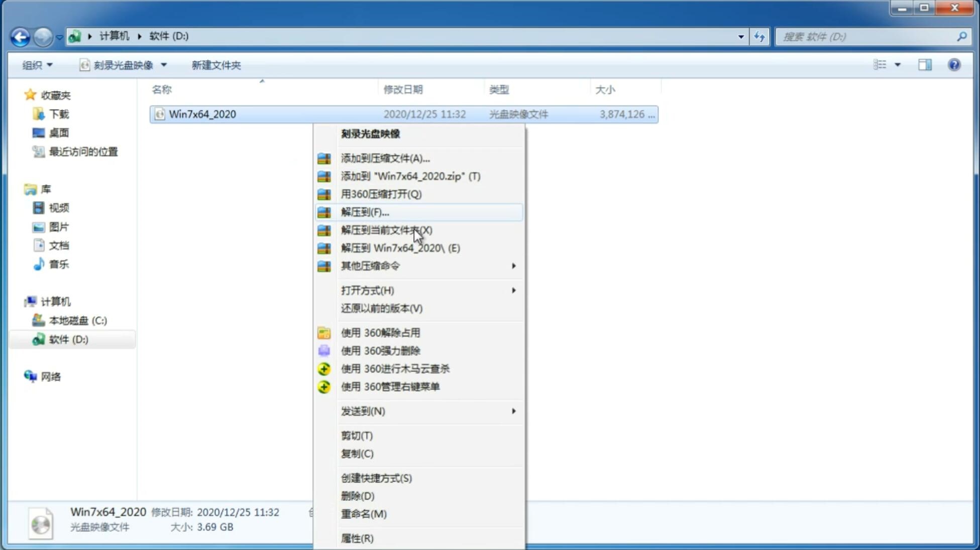Click search box in top right

[868, 36]
